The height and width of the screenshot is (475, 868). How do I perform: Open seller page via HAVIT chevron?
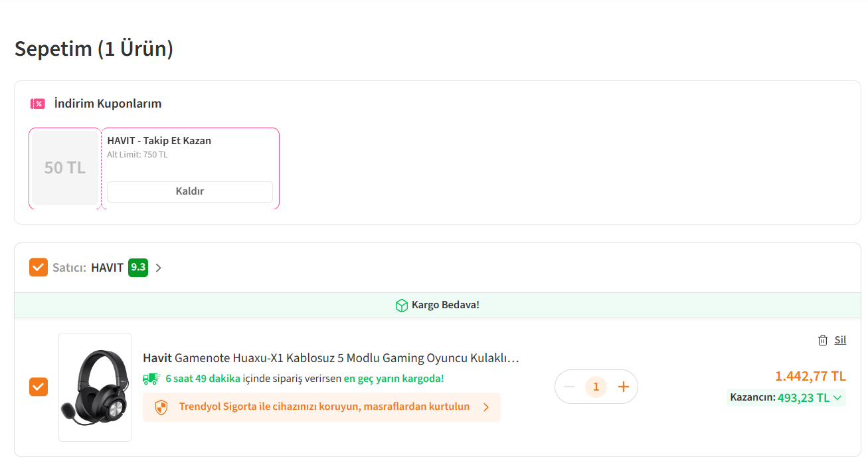pyautogui.click(x=158, y=268)
